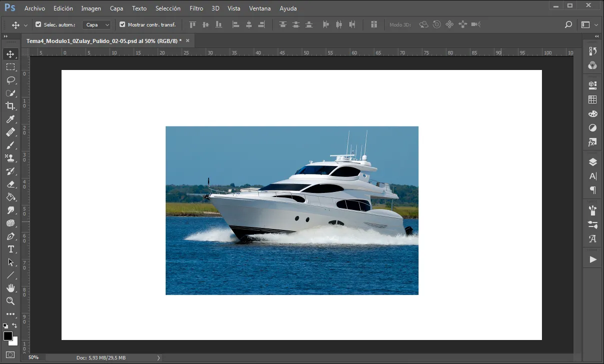Open the Move tool preset picker arrow

pyautogui.click(x=26, y=25)
